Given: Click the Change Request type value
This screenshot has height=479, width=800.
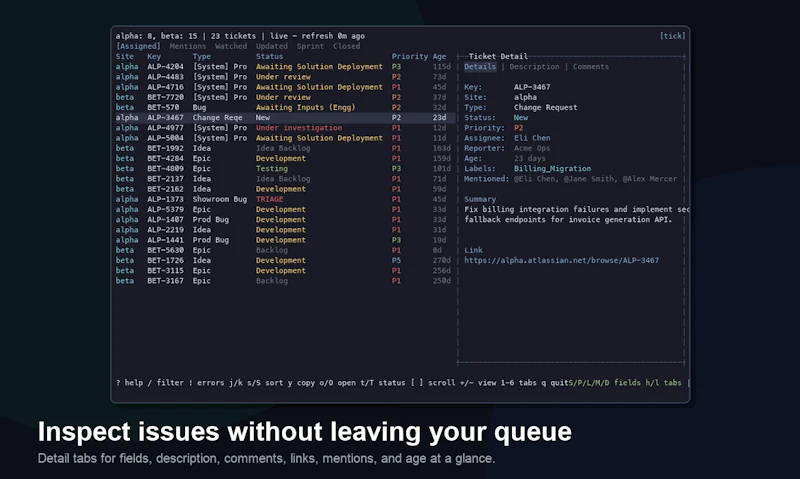Looking at the screenshot, I should (x=545, y=108).
